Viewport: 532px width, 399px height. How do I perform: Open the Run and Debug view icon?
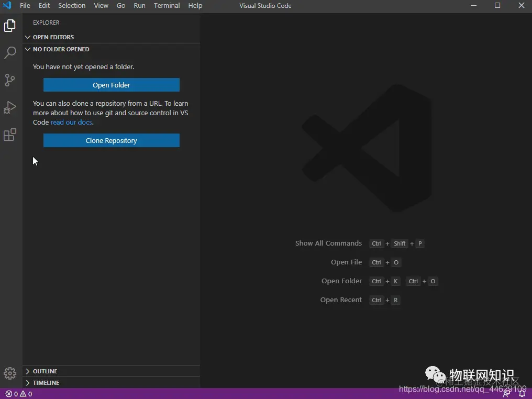[10, 107]
